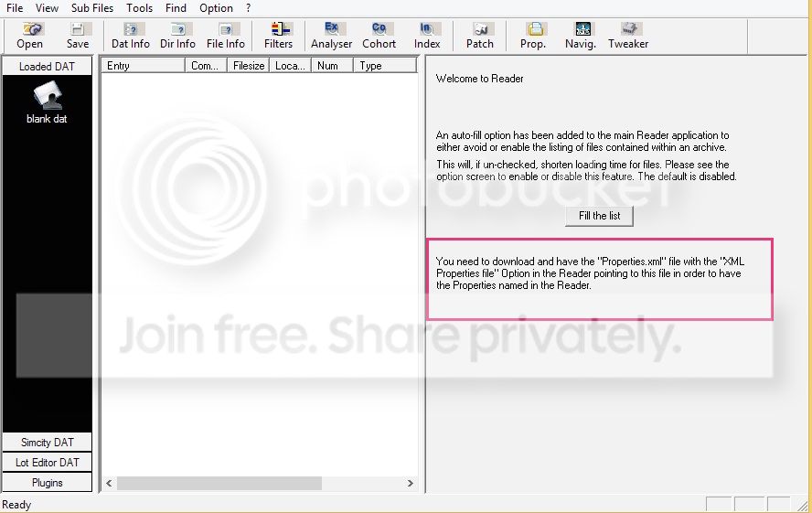Click the Fill the list button
The height and width of the screenshot is (513, 812).
coord(599,216)
